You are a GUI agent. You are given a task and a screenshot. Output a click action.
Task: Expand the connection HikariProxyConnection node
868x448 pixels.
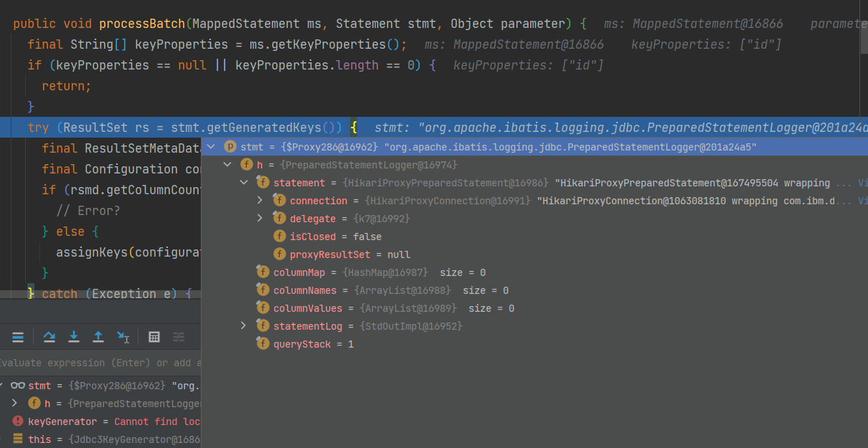260,201
